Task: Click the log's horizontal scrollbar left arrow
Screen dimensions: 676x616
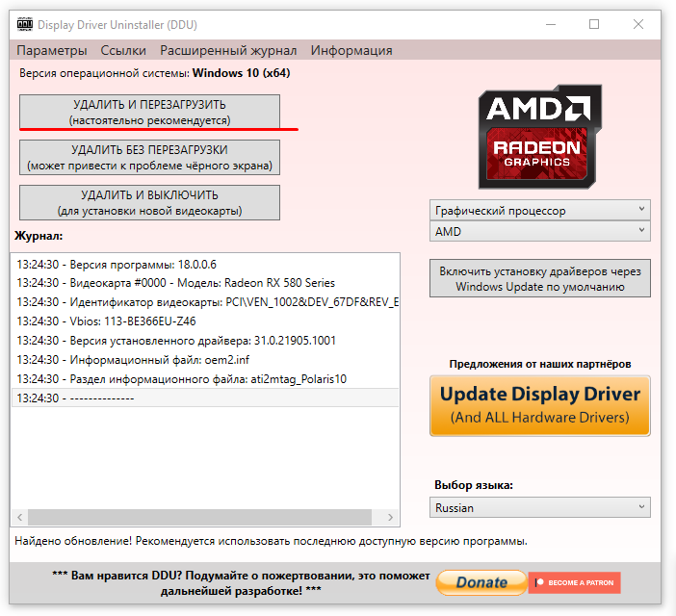Action: pos(20,517)
